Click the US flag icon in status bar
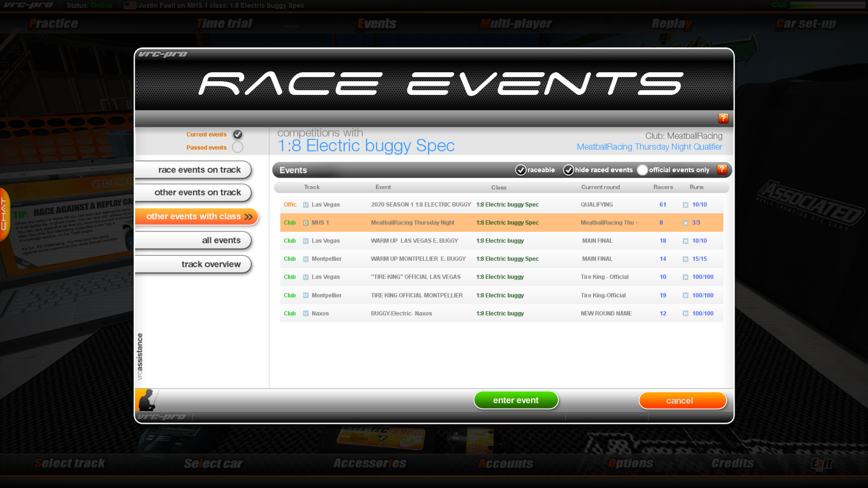 (130, 5)
